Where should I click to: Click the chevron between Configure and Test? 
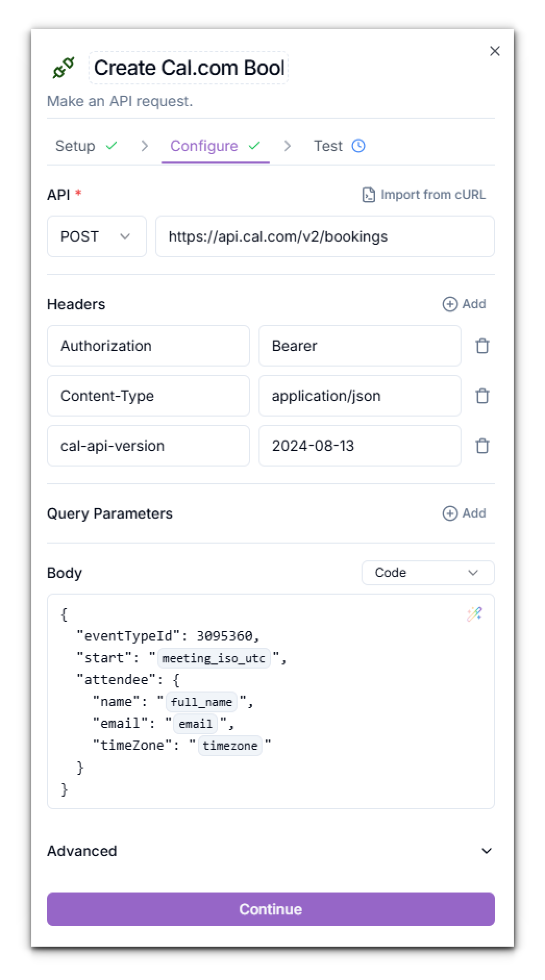tap(287, 146)
